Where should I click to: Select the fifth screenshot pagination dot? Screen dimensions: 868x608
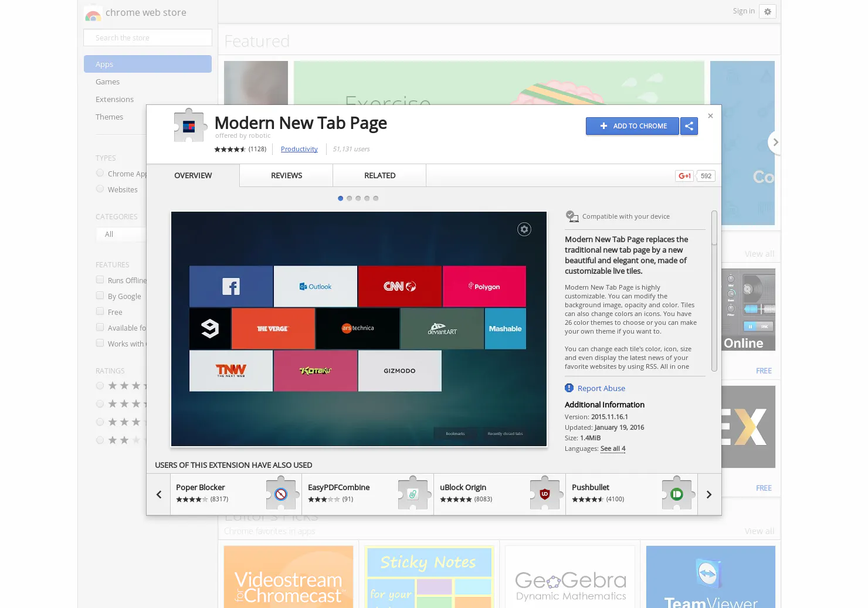click(x=376, y=198)
